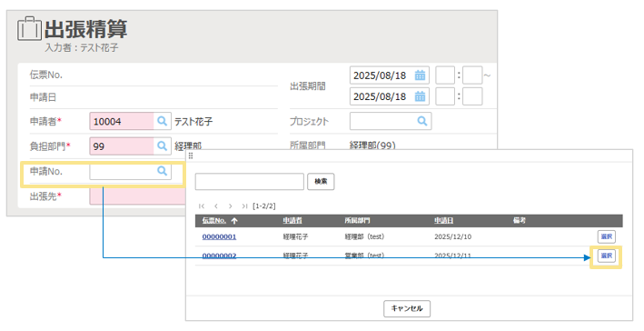Open slip link 00000002
Screen dimensions: 644x331
(219, 256)
